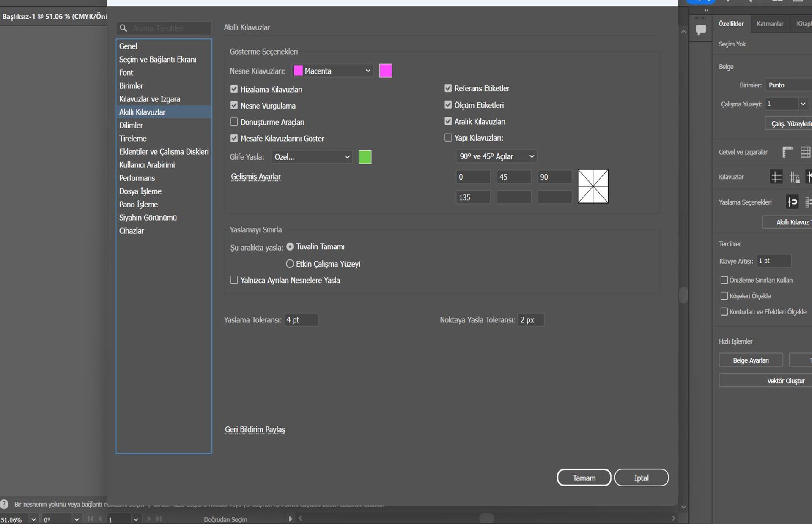Click the Yaslama Toleransı input field

click(x=301, y=320)
